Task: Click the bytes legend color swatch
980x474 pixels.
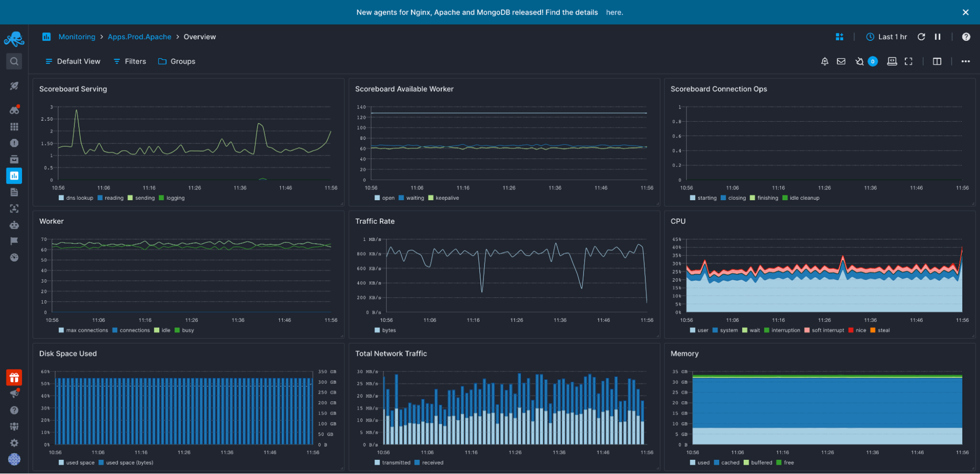Action: pos(377,330)
